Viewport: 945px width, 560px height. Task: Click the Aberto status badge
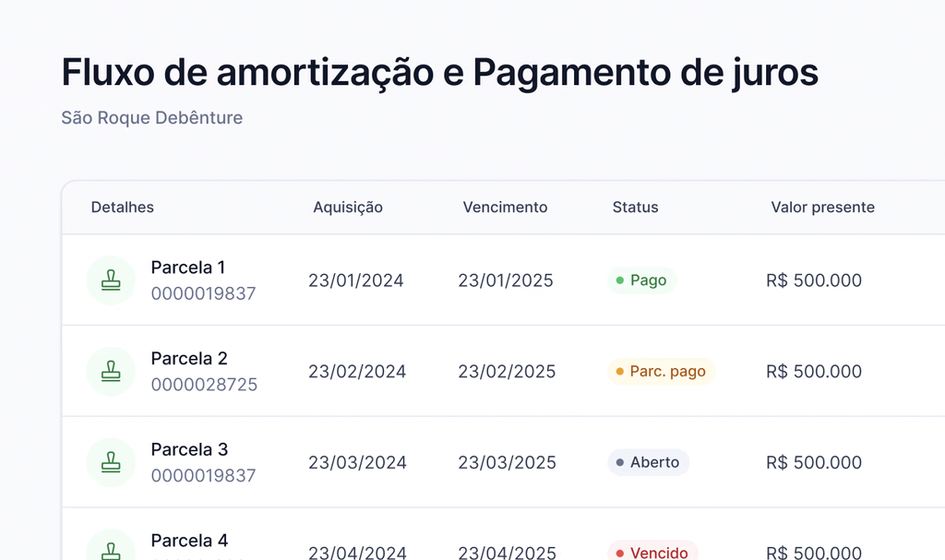tap(648, 463)
